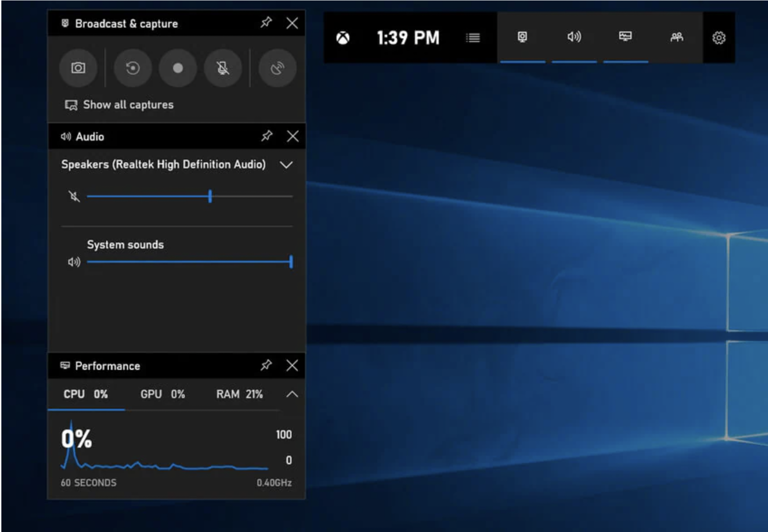
Task: Unmute the Speakers with the mute icon
Action: pos(74,196)
